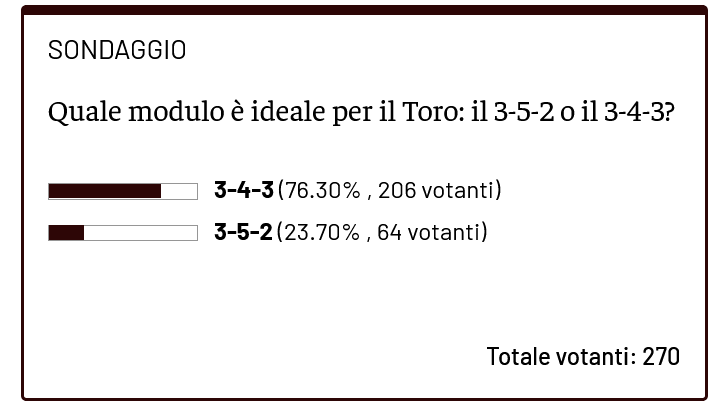Viewport: 726px width, 409px height.
Task: Click the dark top border of the poll
Action: tap(363, 11)
